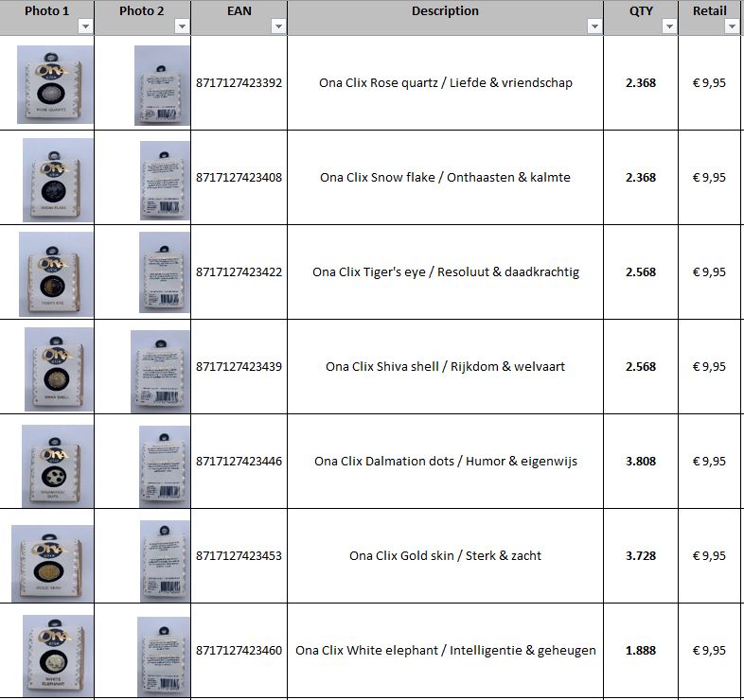Select the 3.728 quantity cell
Viewport: 744px width, 700px height.
tap(641, 556)
